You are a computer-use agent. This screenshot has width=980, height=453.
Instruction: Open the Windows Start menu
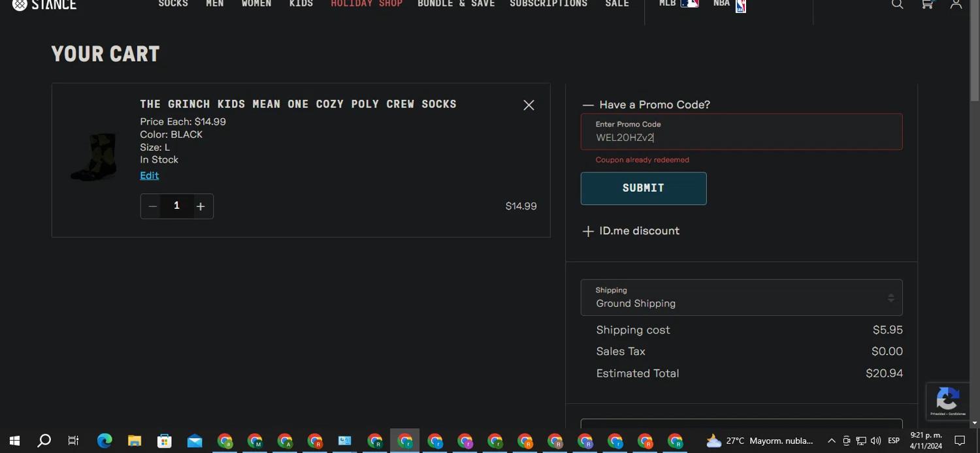click(14, 441)
